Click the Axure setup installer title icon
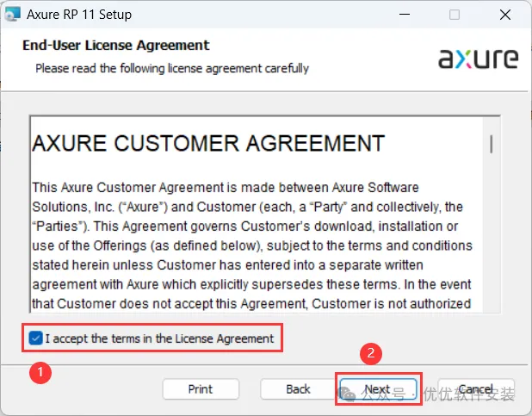The height and width of the screenshot is (416, 532). point(12,15)
